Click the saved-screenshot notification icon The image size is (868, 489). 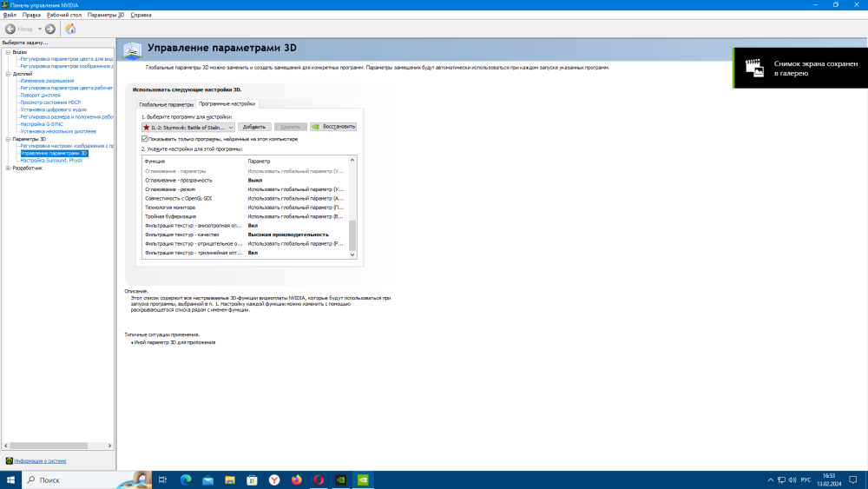point(754,68)
